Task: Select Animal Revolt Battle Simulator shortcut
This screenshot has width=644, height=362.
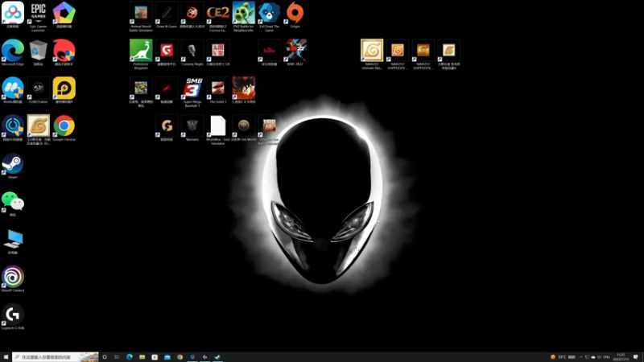Action: (x=141, y=16)
